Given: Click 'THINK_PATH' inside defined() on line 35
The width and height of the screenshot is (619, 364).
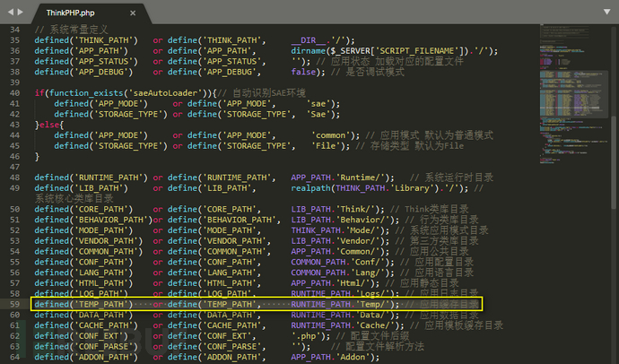Looking at the screenshot, I should click(104, 40).
